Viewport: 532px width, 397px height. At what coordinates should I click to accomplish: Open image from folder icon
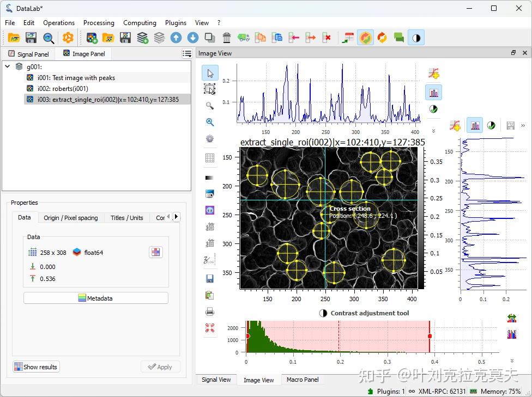click(108, 38)
